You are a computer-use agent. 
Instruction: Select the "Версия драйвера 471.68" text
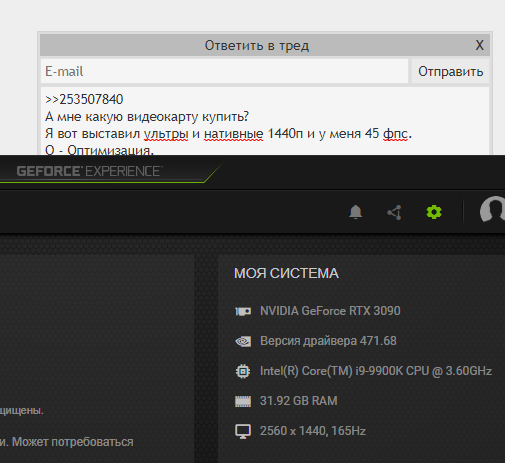tap(328, 341)
